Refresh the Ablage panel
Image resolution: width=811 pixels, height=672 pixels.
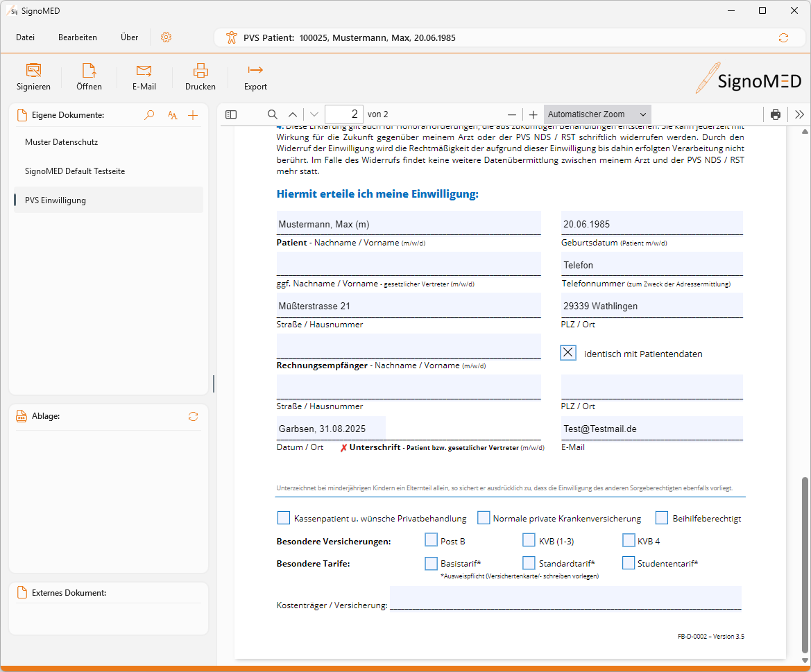(193, 416)
